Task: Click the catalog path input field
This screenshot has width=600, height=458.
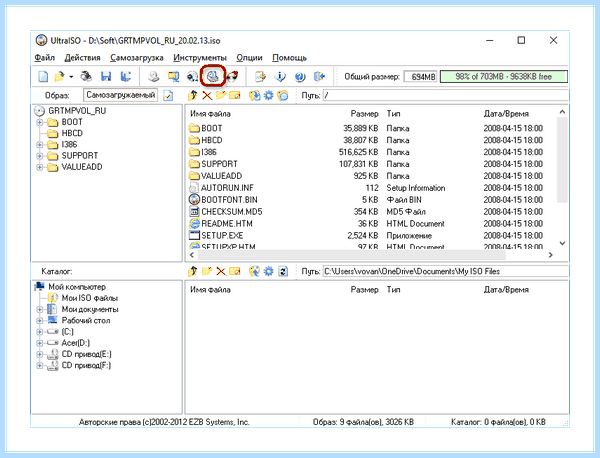Action: tap(445, 271)
